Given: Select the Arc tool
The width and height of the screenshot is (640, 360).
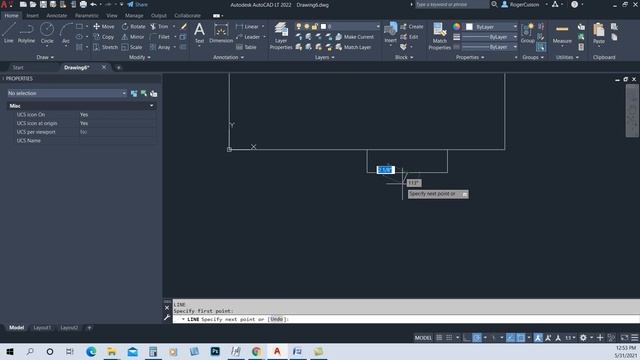Looking at the screenshot, I should pyautogui.click(x=66, y=33).
